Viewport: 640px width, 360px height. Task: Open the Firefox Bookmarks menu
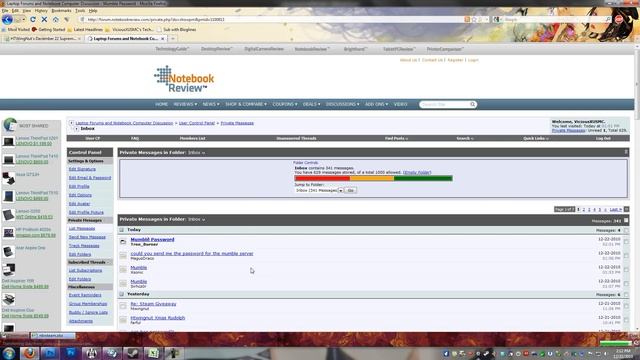coord(61,11)
